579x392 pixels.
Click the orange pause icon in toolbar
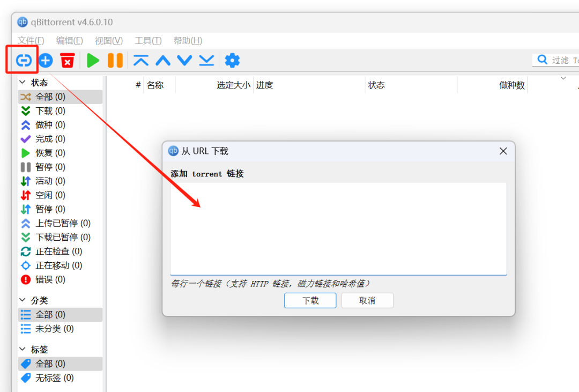pyautogui.click(x=115, y=60)
